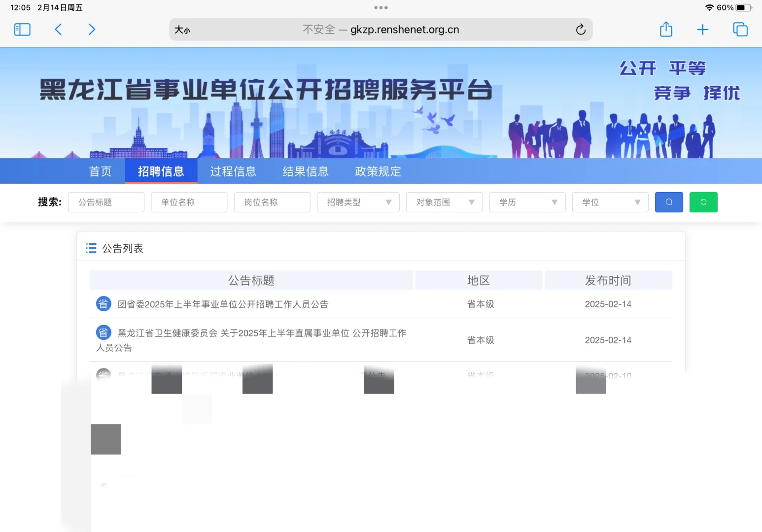Open the 学位 dropdown
Screen dimensions: 762x532
[x=610, y=202]
